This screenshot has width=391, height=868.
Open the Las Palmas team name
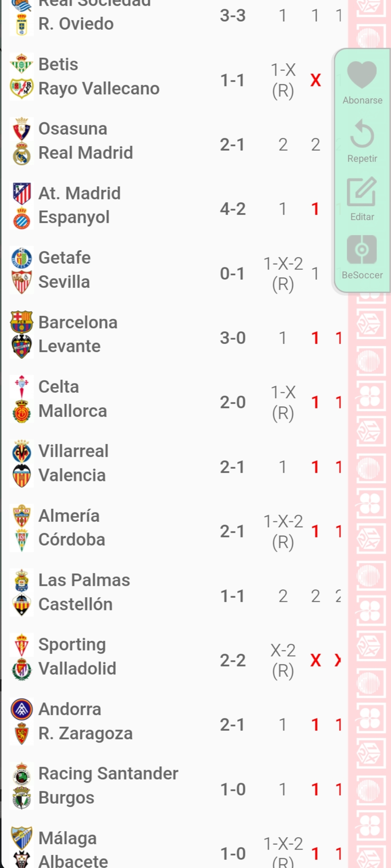84,580
